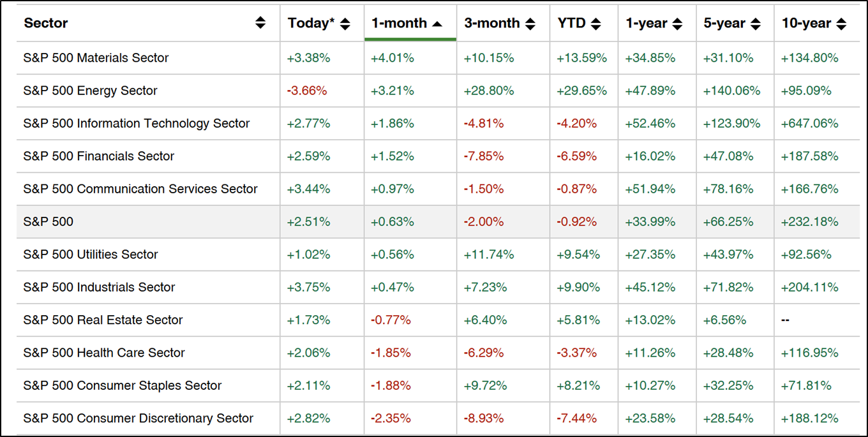
Task: Select the highlighted S&P 500 index row
Action: click(x=49, y=222)
